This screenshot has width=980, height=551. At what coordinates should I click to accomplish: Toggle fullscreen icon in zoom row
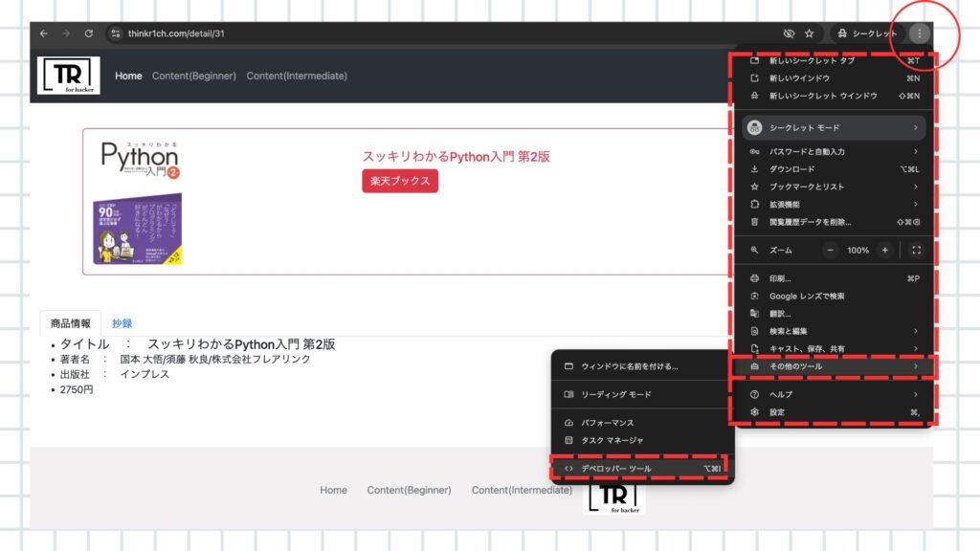tap(916, 250)
